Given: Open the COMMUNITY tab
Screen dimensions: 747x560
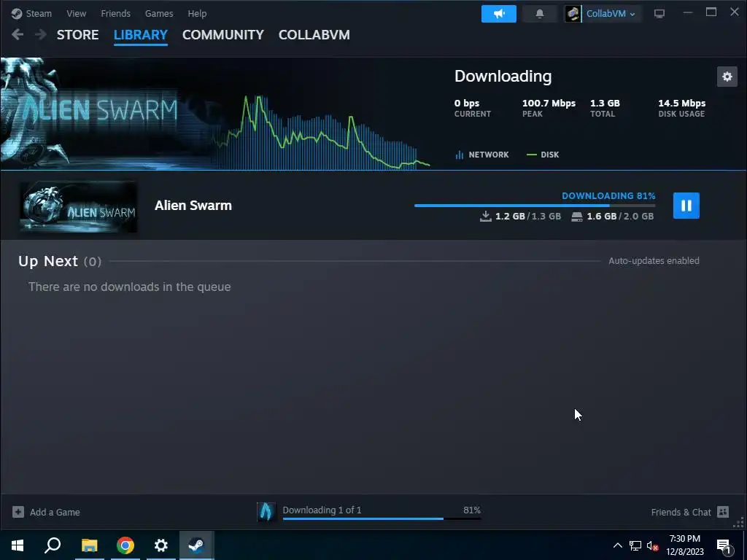Looking at the screenshot, I should 223,35.
